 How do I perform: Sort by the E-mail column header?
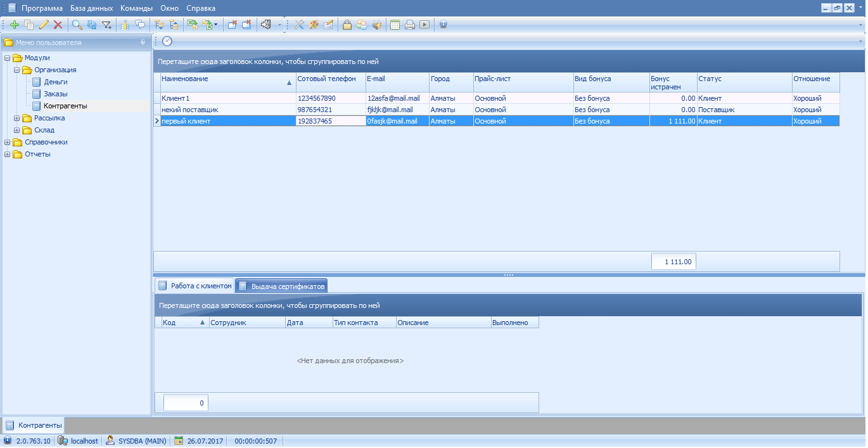pyautogui.click(x=397, y=82)
